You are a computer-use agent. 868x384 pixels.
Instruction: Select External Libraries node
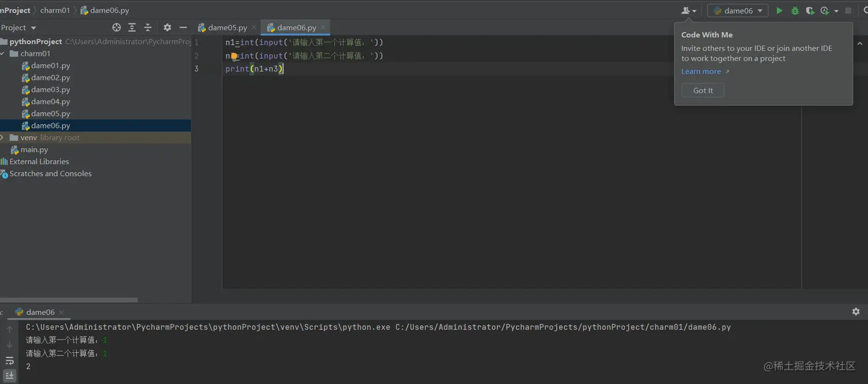39,162
